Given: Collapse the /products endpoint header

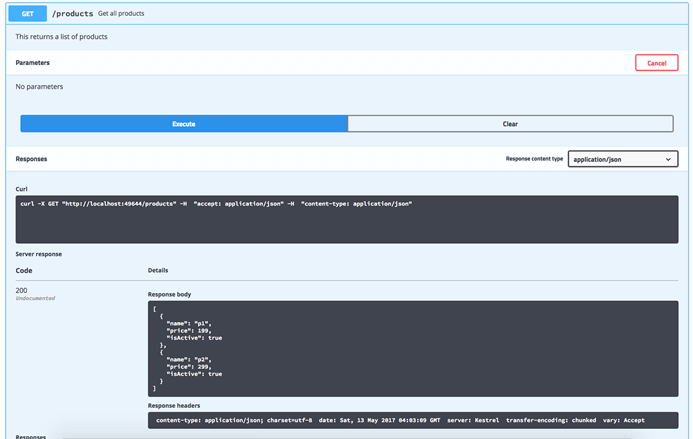Looking at the screenshot, I should [x=347, y=14].
